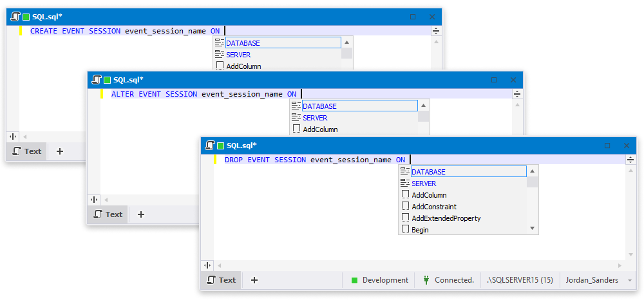Click editor scroll-right arrow in DROP window
Image resolution: width=644 pixels, height=302 pixels.
pos(620,266)
